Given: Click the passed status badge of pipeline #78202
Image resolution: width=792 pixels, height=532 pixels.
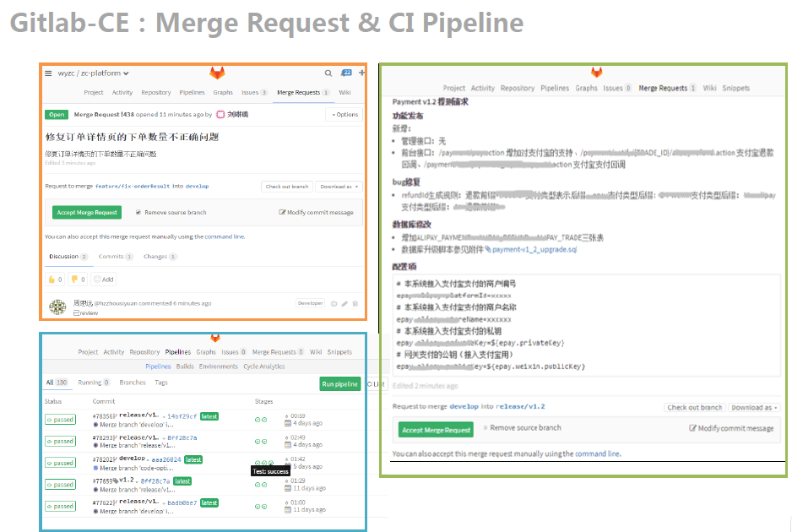Looking at the screenshot, I should (x=60, y=463).
